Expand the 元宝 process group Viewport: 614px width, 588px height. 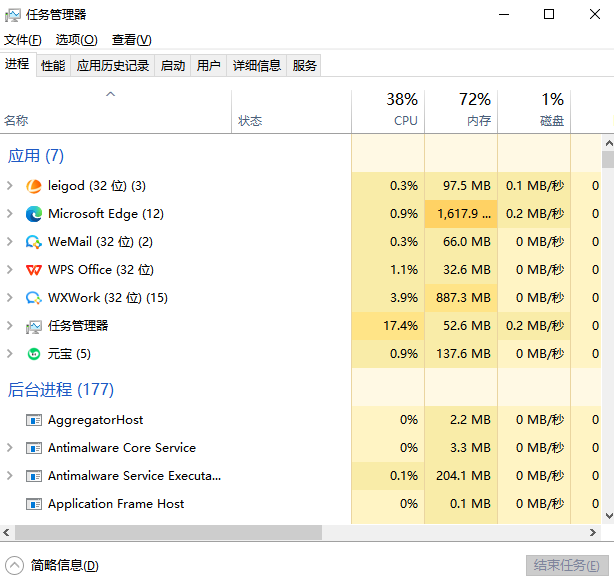pos(10,354)
